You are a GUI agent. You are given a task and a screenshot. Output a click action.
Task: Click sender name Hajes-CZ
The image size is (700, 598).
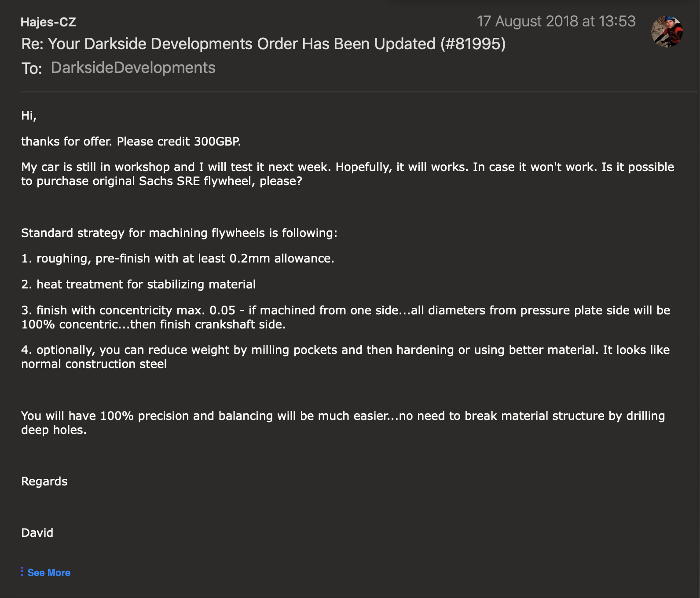coord(48,22)
